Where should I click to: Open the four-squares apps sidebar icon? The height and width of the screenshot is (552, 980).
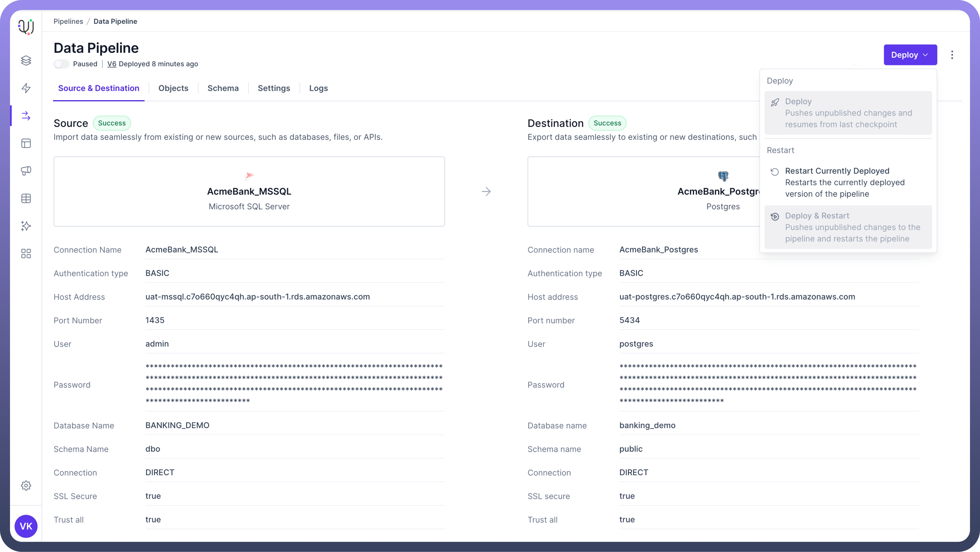tap(26, 253)
